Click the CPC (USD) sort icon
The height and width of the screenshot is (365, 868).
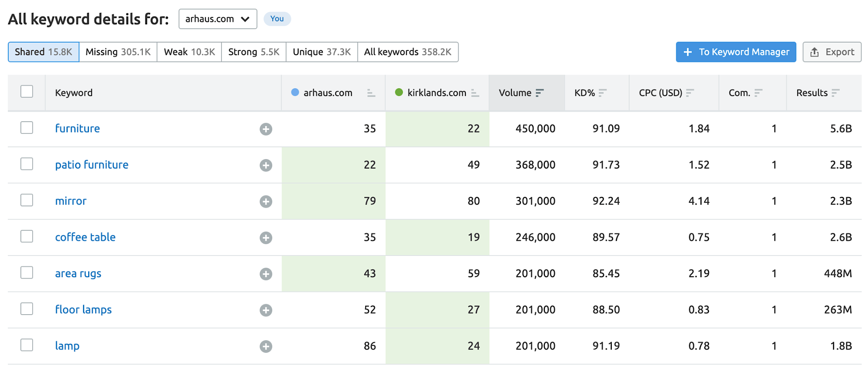pos(690,93)
